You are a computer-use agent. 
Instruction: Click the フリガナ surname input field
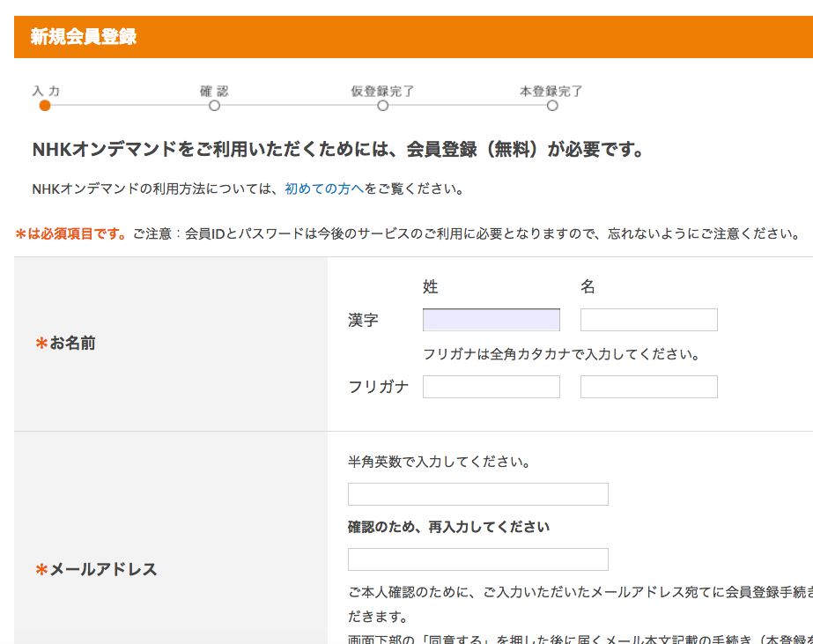(x=491, y=387)
